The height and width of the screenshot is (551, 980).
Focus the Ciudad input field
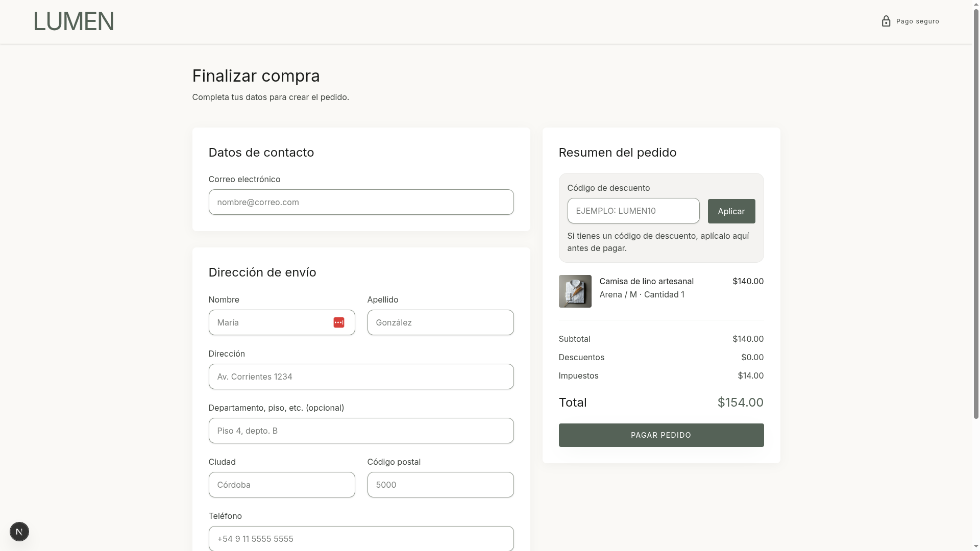click(x=282, y=485)
